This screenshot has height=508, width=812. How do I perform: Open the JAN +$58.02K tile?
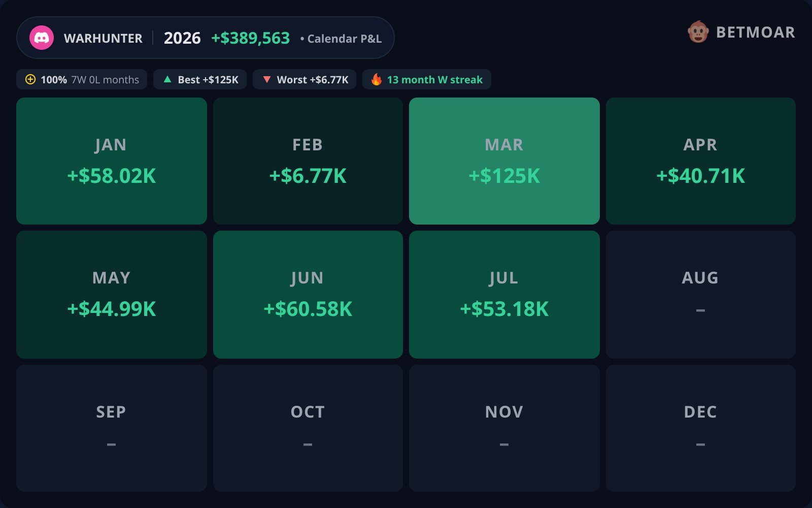click(112, 161)
